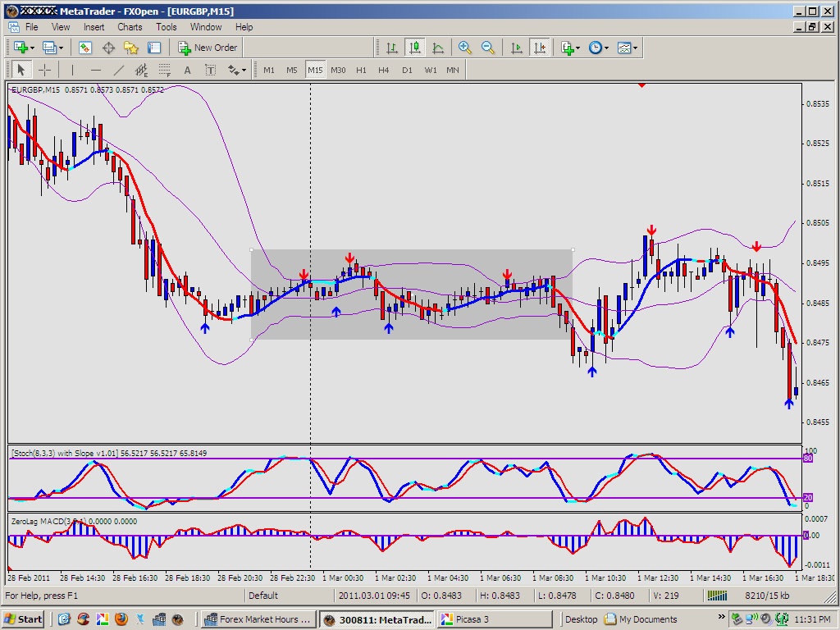
Task: Open the Data Window crosshair icon
Action: pyautogui.click(x=108, y=48)
